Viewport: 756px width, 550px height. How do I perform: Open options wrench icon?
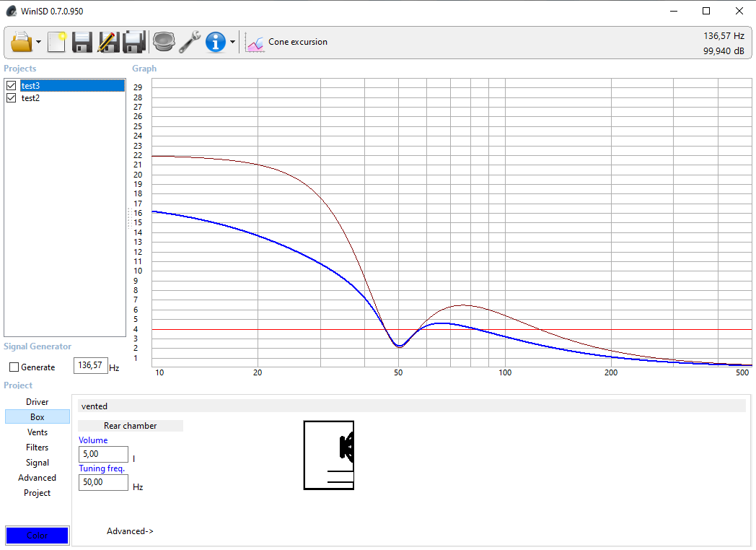click(x=190, y=42)
